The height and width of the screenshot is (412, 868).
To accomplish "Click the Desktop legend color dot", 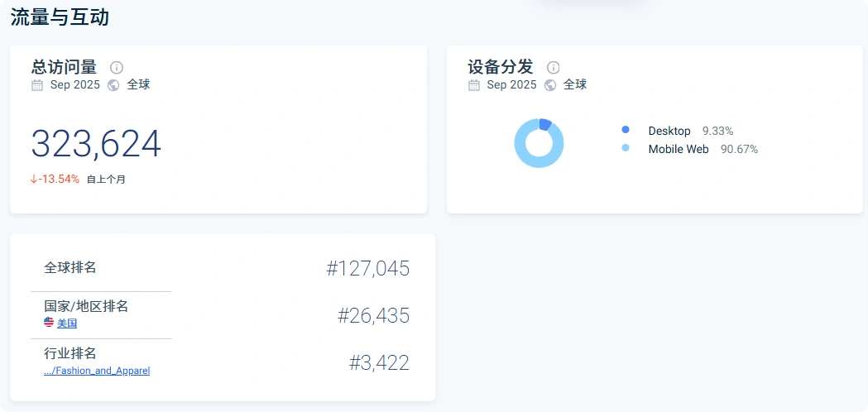I will click(626, 130).
